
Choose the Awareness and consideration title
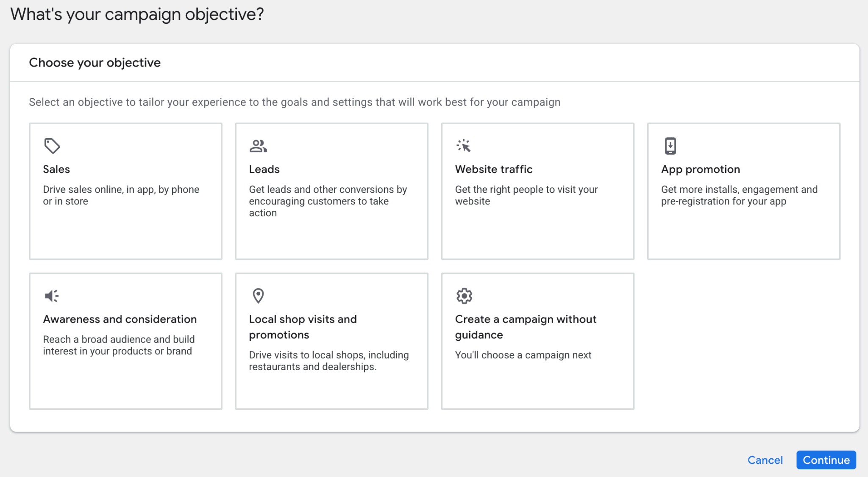click(x=120, y=319)
